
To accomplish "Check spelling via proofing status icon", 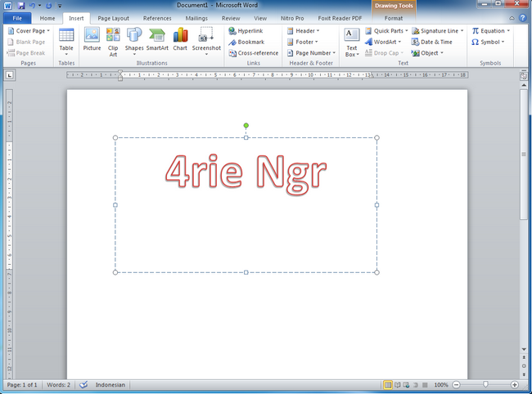I will click(x=83, y=385).
